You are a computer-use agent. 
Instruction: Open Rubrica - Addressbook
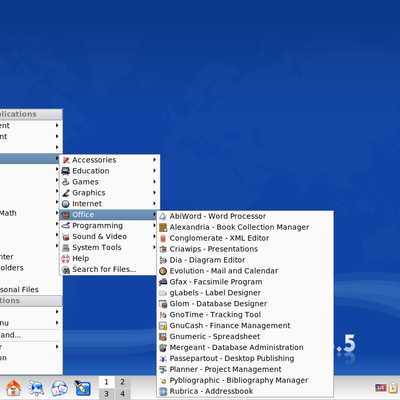click(245, 391)
